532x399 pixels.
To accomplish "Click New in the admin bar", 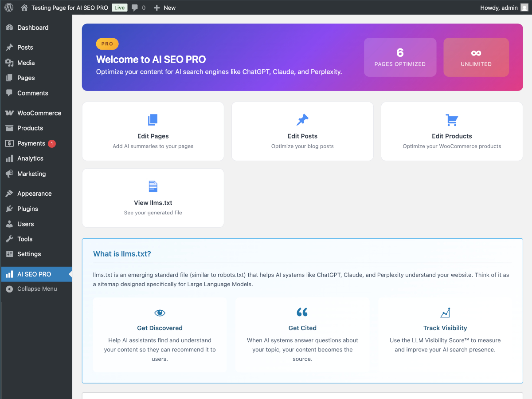I will 169,8.
